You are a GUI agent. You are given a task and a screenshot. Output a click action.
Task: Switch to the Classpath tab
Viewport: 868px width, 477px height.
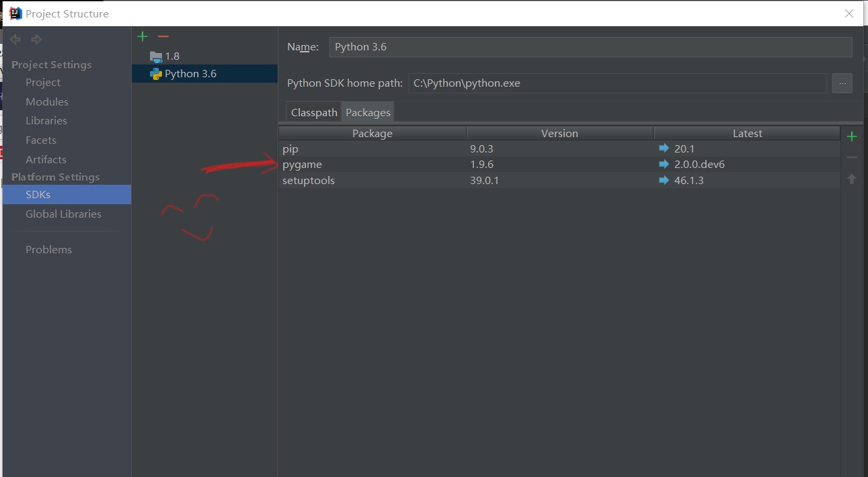[313, 112]
